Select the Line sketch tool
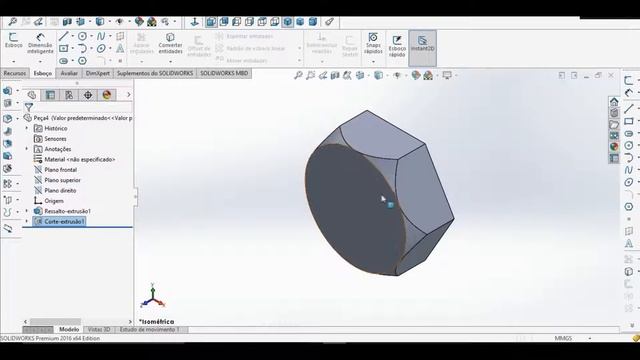The height and width of the screenshot is (360, 640). pyautogui.click(x=63, y=36)
